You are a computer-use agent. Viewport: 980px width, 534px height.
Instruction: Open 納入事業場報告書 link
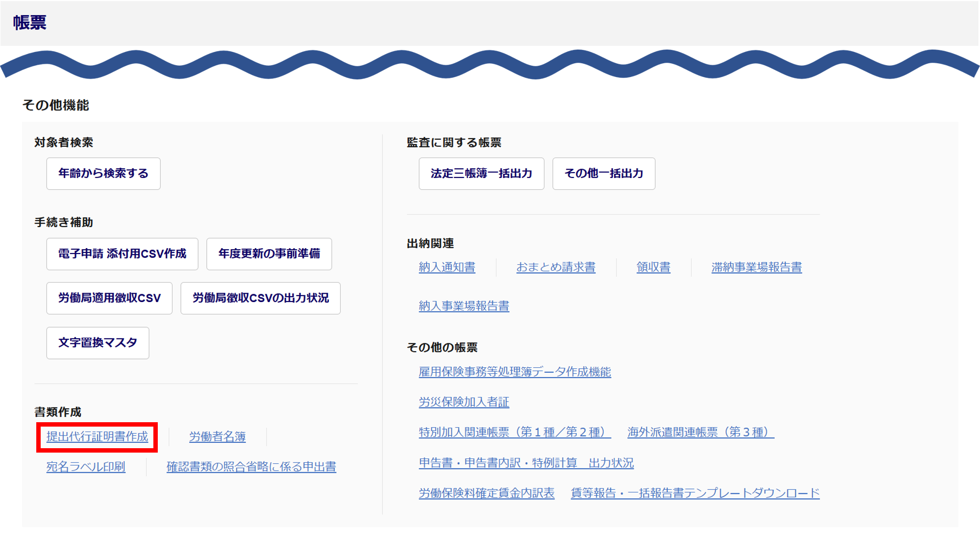tap(464, 306)
